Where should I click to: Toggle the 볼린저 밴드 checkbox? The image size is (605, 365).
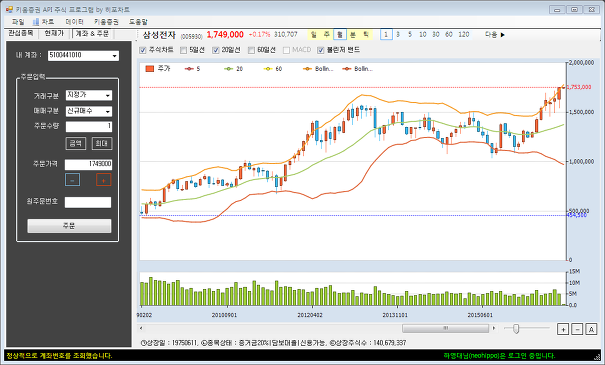(321, 50)
